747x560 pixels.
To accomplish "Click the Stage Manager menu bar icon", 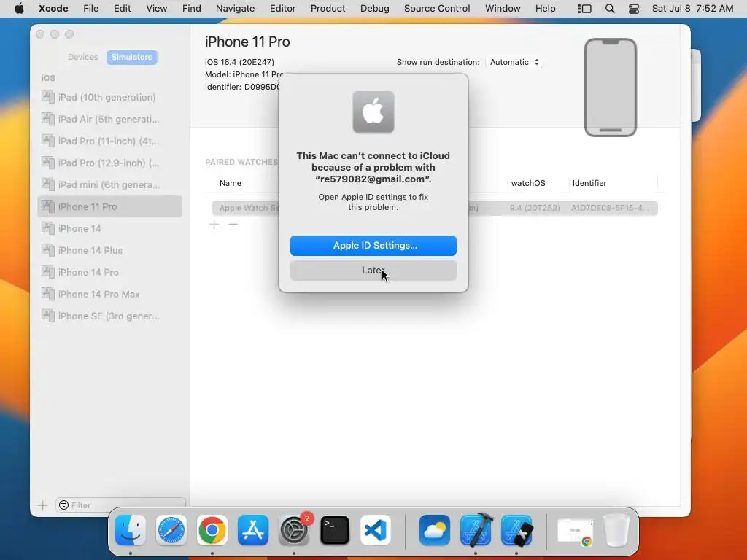I will (x=584, y=9).
